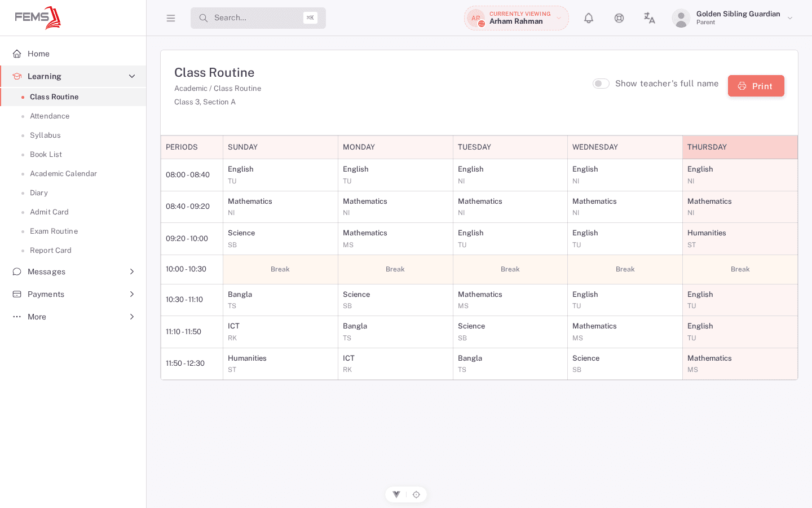Click the Academic / Class Routine breadcrumb
The width and height of the screenshot is (812, 508).
218,88
